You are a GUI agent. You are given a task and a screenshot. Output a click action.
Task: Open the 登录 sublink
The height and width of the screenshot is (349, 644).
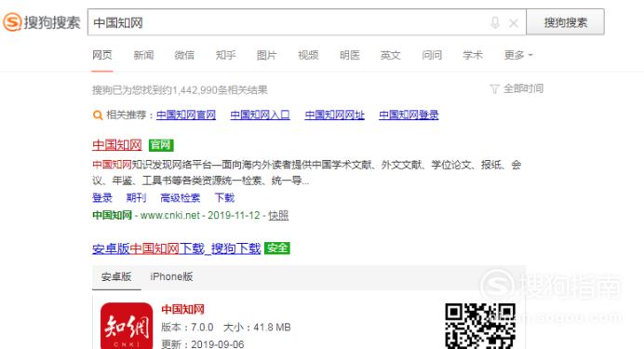[x=102, y=198]
